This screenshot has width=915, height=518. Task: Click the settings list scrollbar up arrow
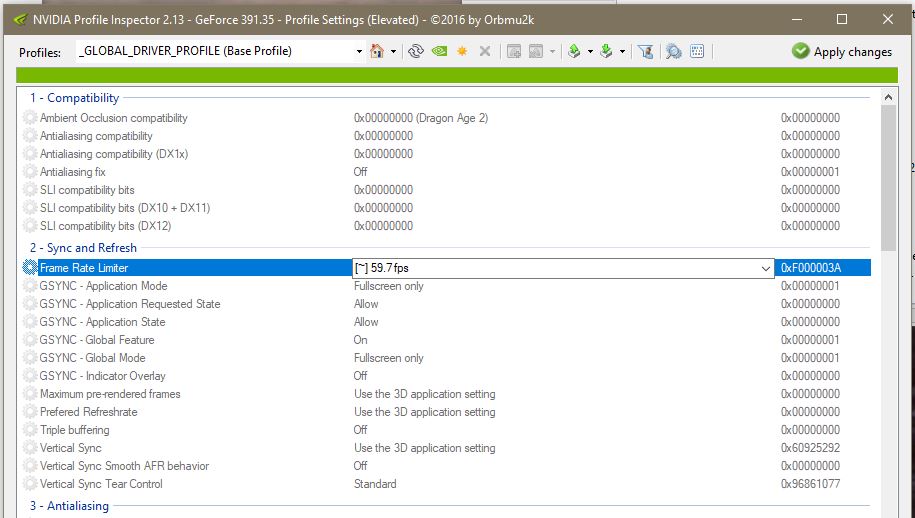888,97
